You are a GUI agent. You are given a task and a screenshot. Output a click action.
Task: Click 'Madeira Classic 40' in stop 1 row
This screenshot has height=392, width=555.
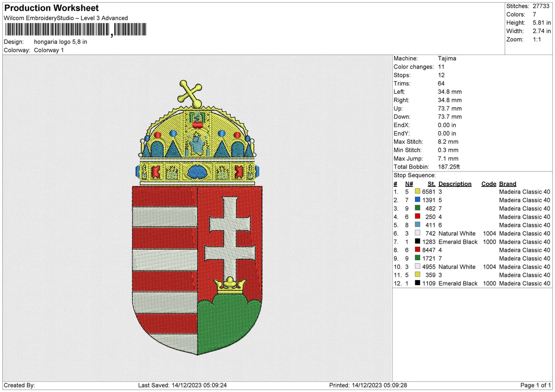[525, 192]
